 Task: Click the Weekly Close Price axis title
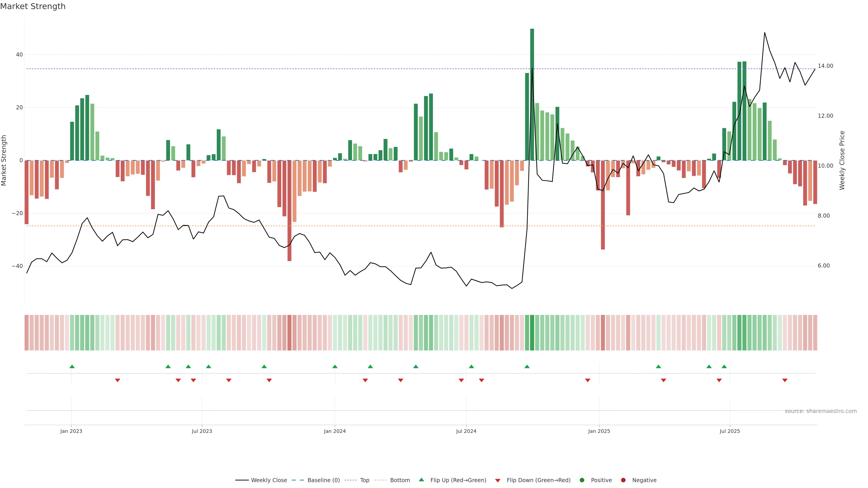pos(842,160)
